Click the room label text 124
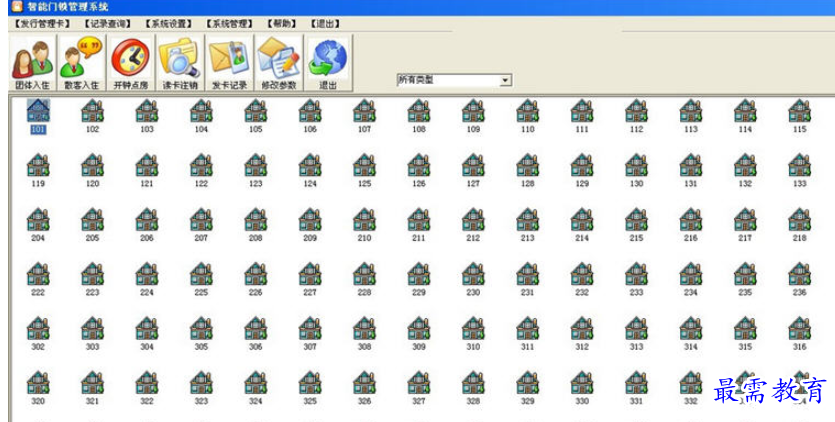 (310, 184)
